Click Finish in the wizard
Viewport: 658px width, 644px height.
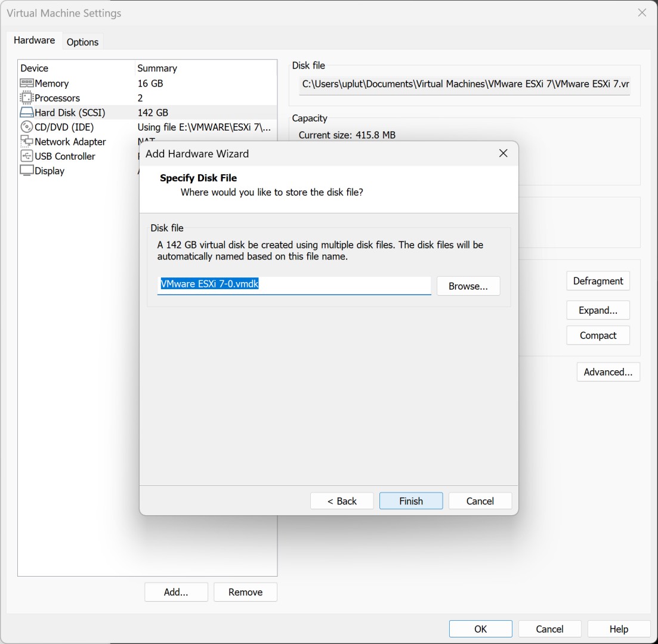click(411, 501)
